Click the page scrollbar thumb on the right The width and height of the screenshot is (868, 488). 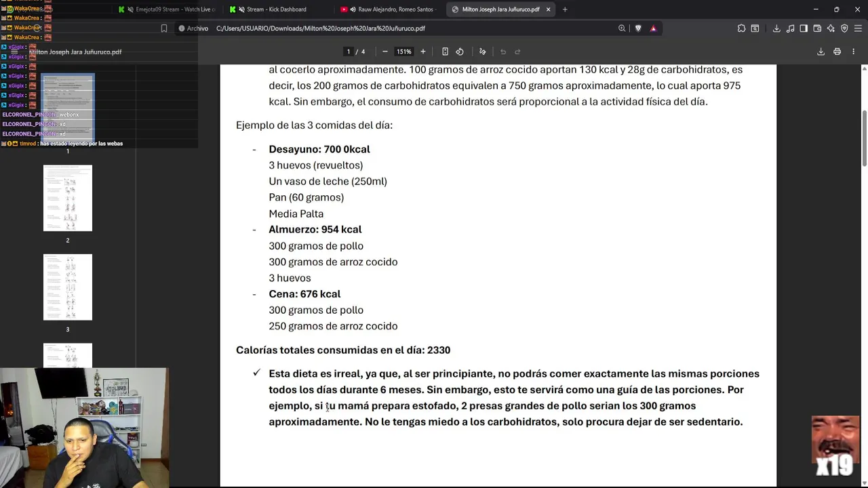tap(864, 138)
